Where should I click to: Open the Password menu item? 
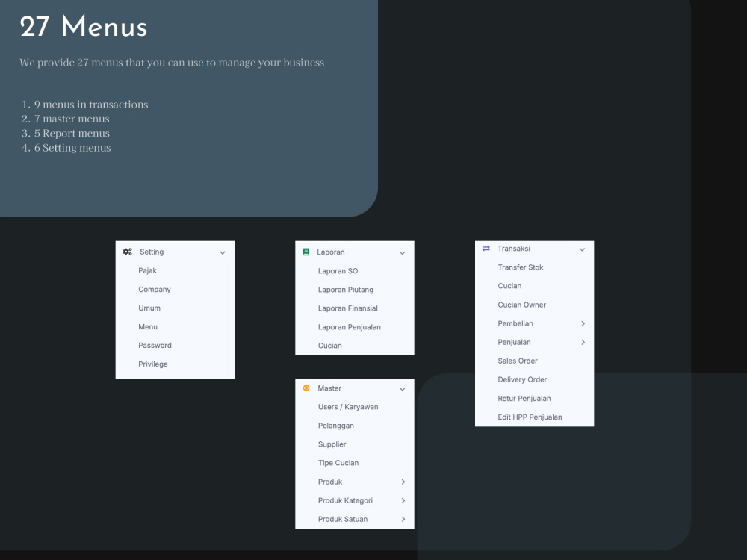[155, 345]
